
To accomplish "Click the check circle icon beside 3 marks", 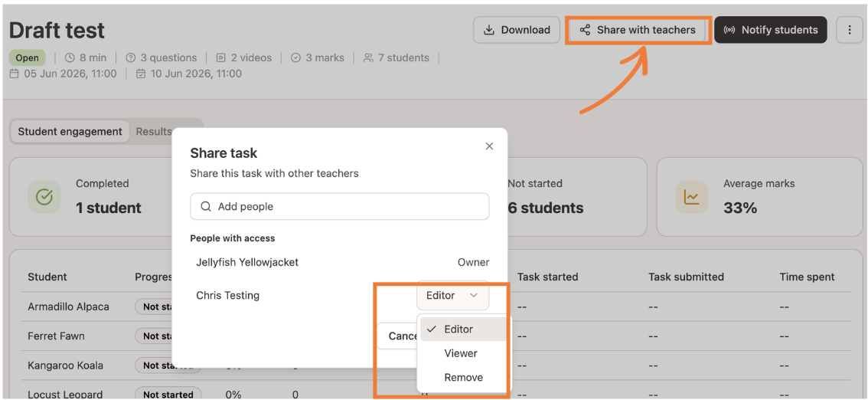I will [295, 57].
